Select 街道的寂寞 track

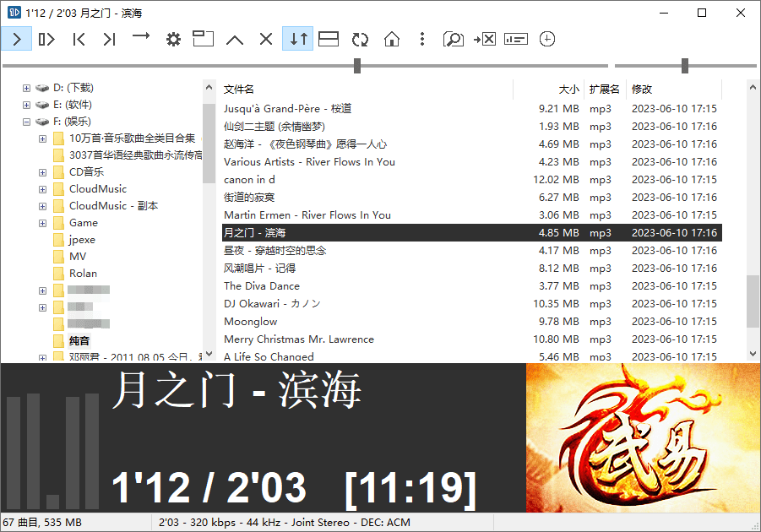pyautogui.click(x=472, y=198)
